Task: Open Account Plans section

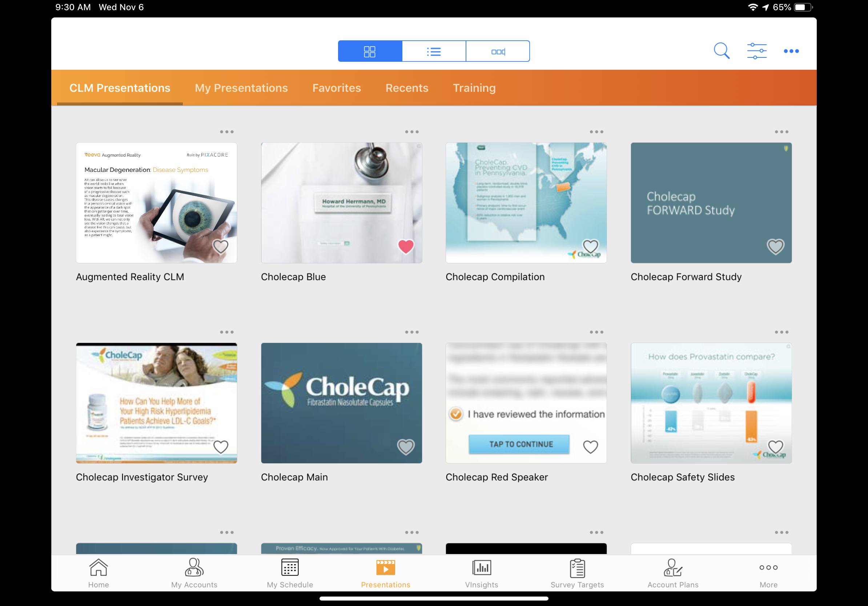Action: tap(672, 573)
